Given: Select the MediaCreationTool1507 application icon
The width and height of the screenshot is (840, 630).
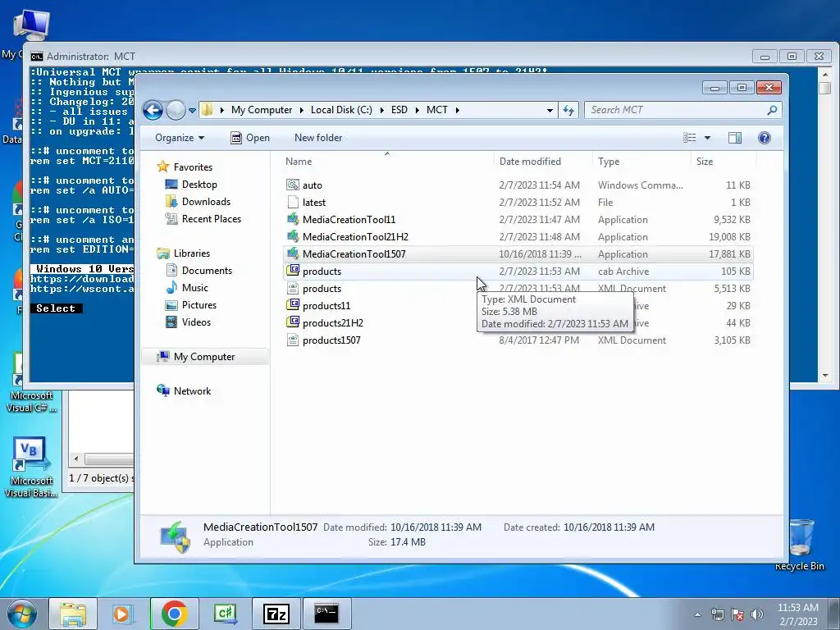Looking at the screenshot, I should [x=293, y=253].
